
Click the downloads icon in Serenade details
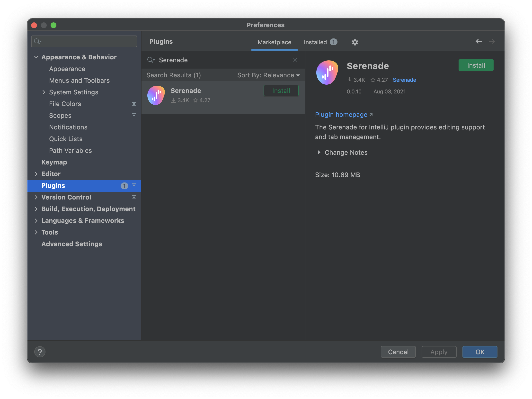click(x=349, y=80)
